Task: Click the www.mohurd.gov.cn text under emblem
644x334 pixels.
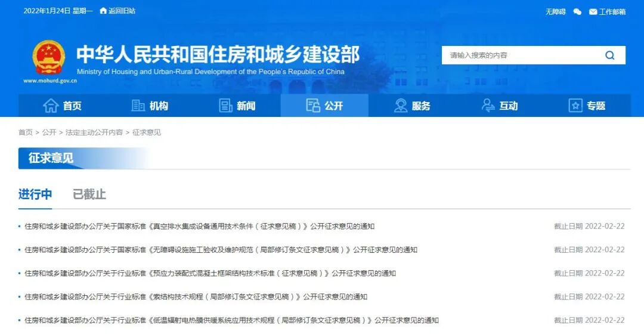Action: tap(50, 81)
